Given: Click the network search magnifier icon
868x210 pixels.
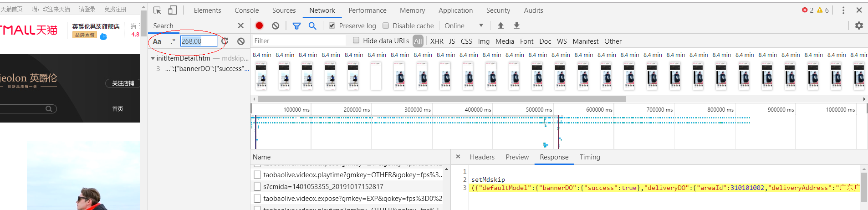Looking at the screenshot, I should coord(312,26).
